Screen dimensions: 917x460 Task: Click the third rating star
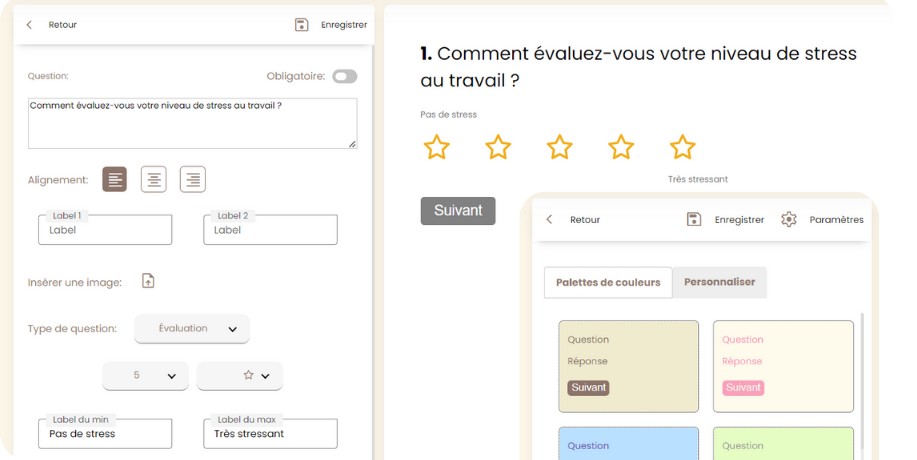coord(560,147)
